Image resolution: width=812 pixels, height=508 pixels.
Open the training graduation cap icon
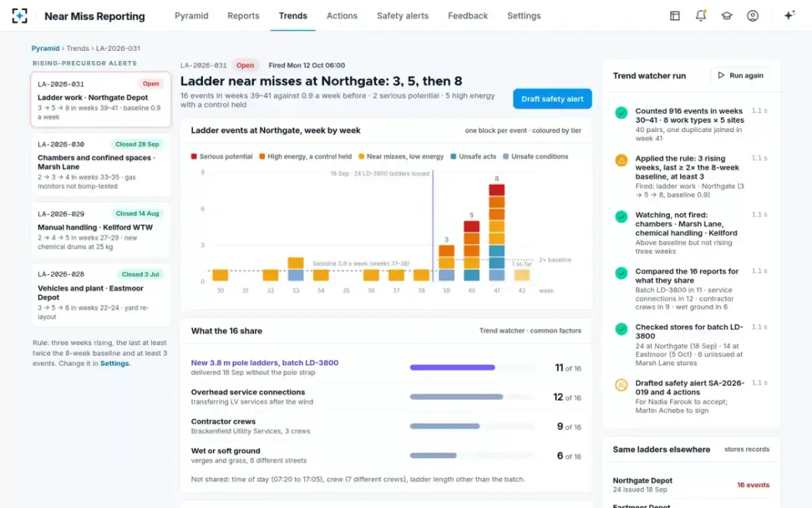tap(727, 16)
